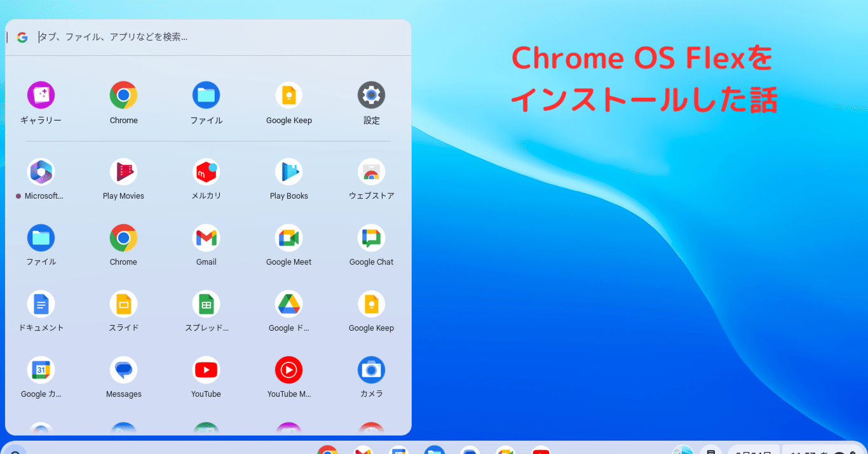Image resolution: width=868 pixels, height=454 pixels.
Task: Open Chrome from the launcher grid
Action: pos(123,94)
